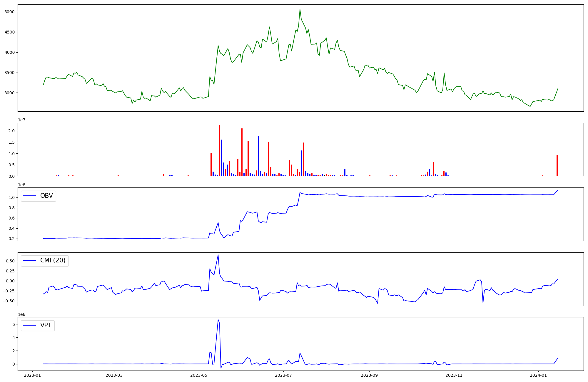The width and height of the screenshot is (588, 382).
Task: Click the blue line sample in OBV legend
Action: click(x=29, y=196)
